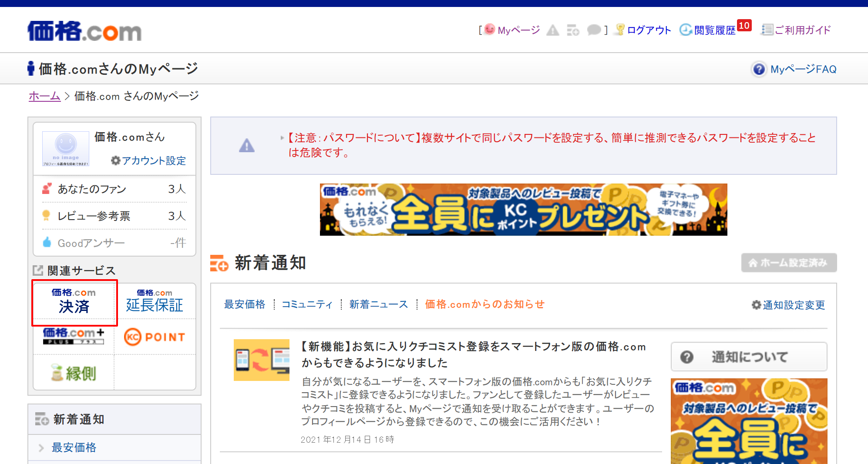Screen dimensions: 868x464
Task: Click the KCポイント プレゼント banner
Action: tap(523, 210)
